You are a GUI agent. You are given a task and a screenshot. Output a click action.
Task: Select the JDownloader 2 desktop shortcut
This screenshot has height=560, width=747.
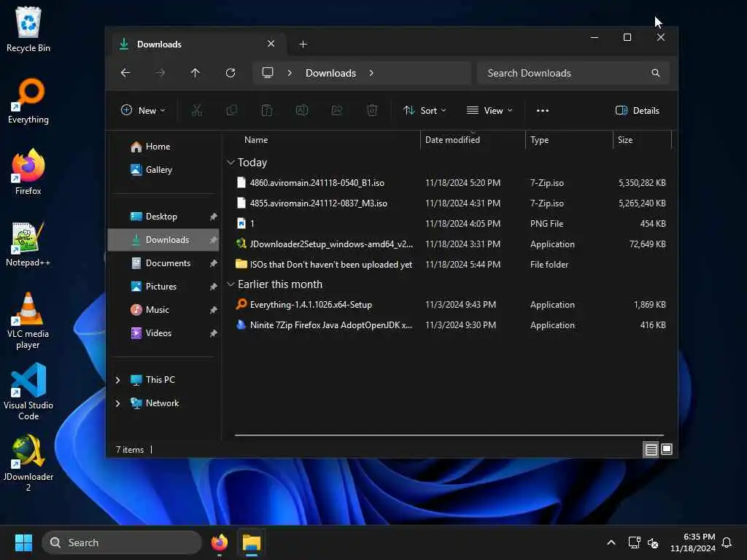coord(28,463)
